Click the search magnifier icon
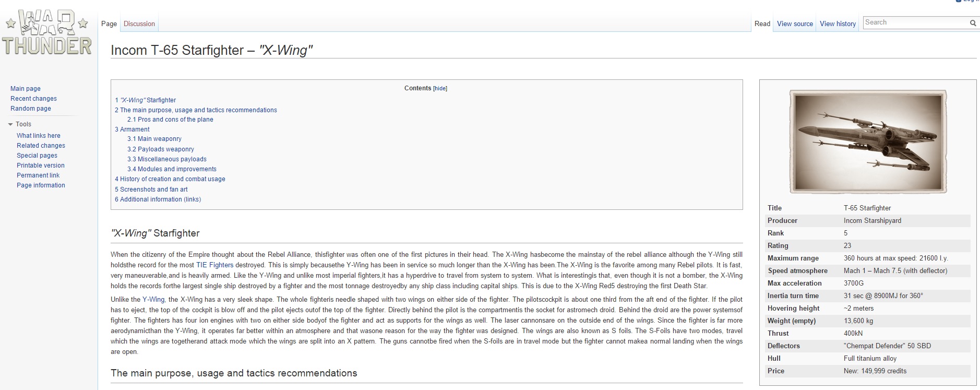980x390 pixels. point(973,23)
